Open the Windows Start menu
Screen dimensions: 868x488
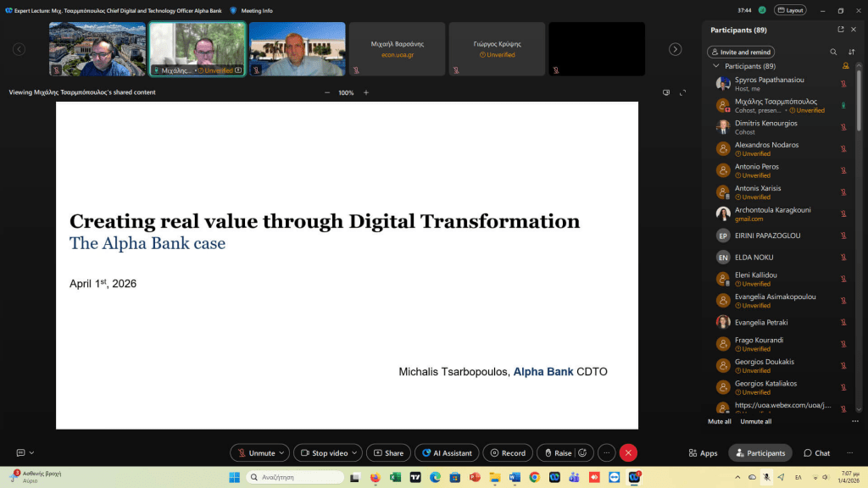coord(234,477)
